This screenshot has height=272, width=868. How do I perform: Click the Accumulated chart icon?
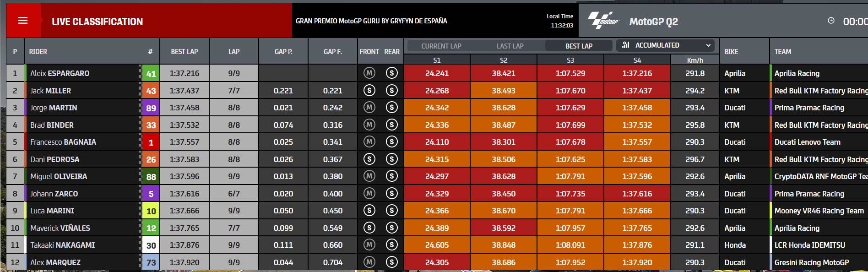(626, 45)
